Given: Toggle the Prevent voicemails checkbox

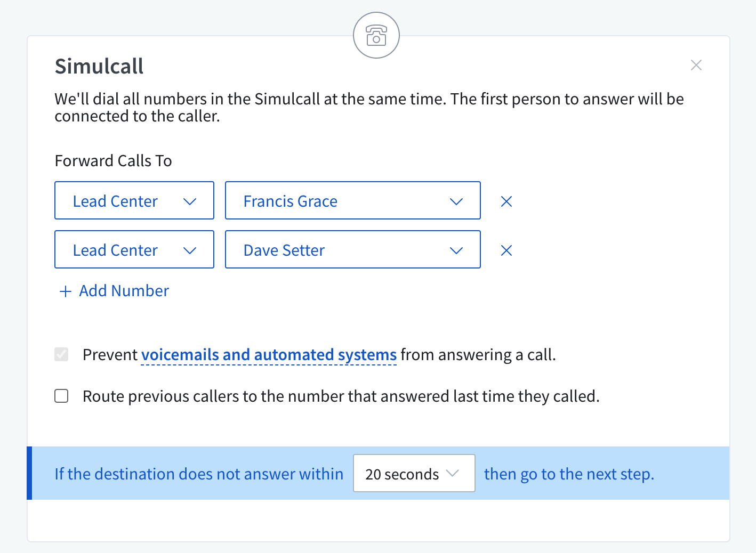Looking at the screenshot, I should point(61,354).
